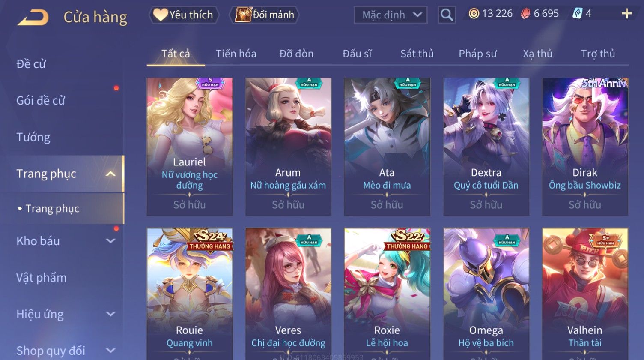Expand the Kho báu sidebar section
This screenshot has height=360, width=644.
110,241
